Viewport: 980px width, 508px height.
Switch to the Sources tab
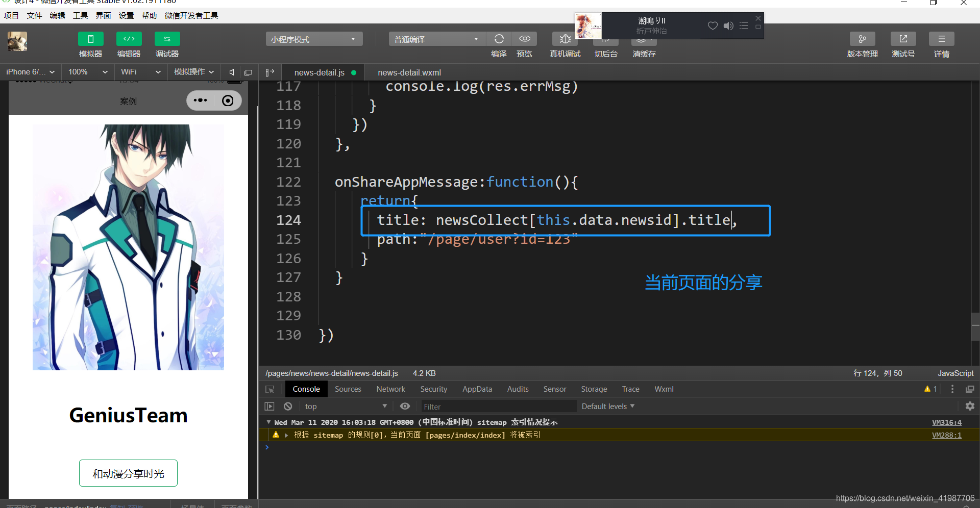348,389
